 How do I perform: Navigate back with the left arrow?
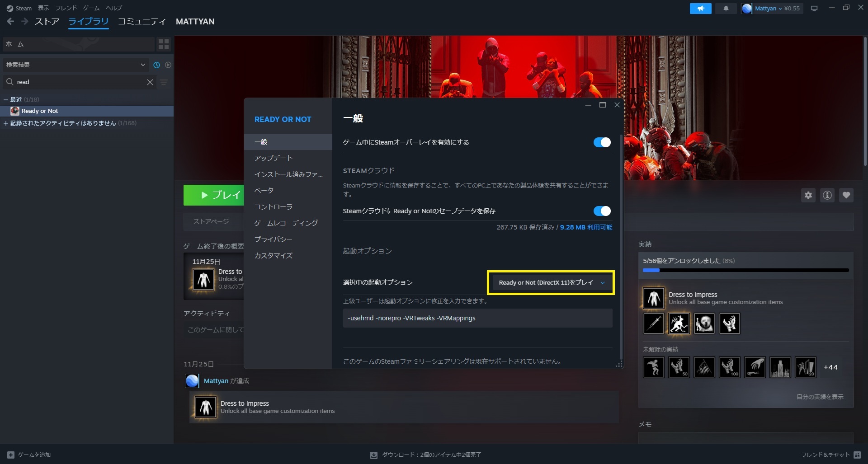(x=10, y=21)
